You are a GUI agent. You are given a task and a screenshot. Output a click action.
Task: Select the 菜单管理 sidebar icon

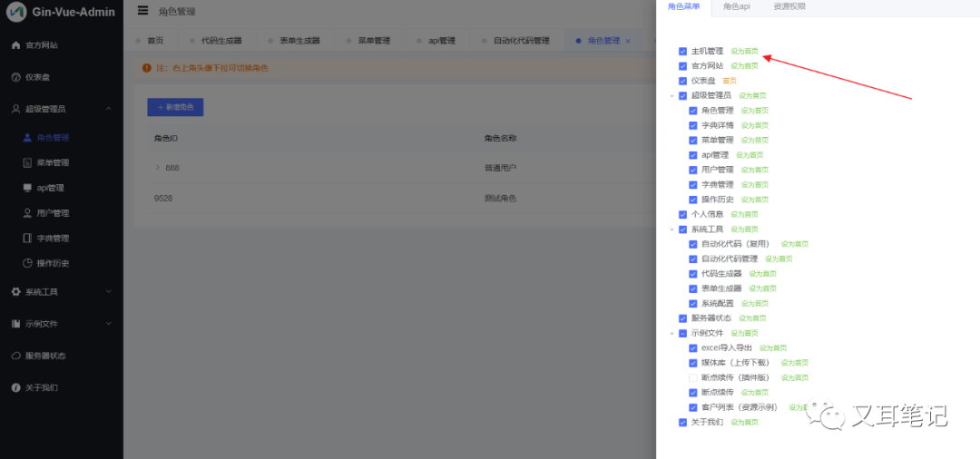click(27, 163)
